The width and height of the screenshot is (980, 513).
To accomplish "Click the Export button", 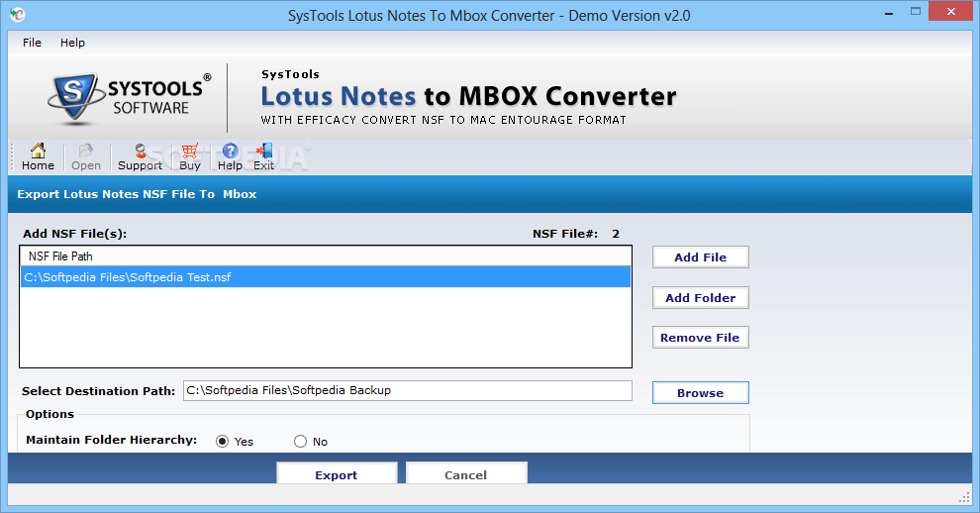I will click(337, 474).
